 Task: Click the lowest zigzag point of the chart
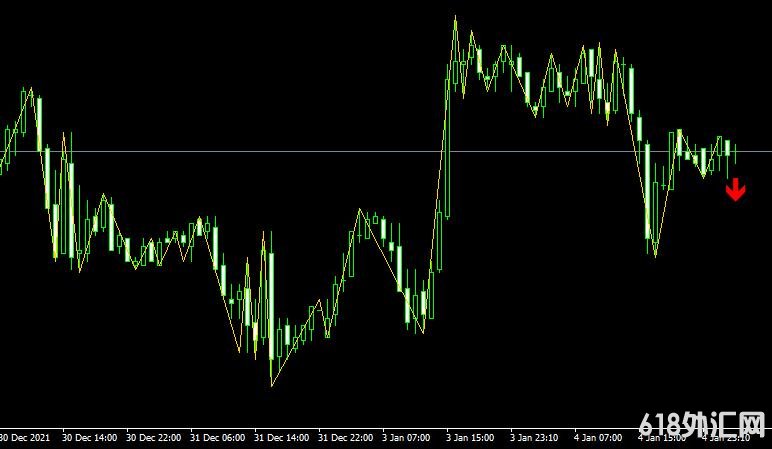[x=271, y=385]
